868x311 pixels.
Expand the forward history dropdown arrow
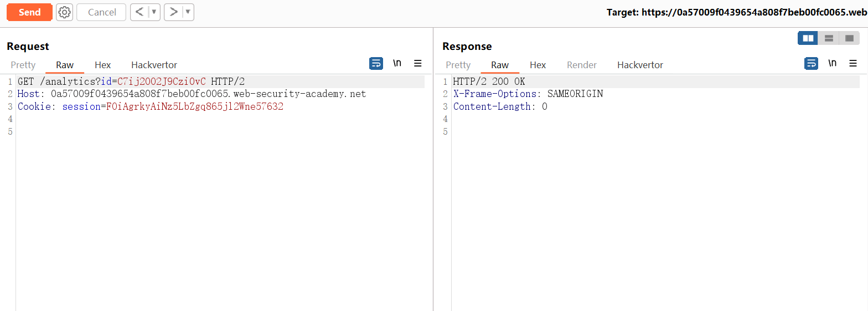188,12
